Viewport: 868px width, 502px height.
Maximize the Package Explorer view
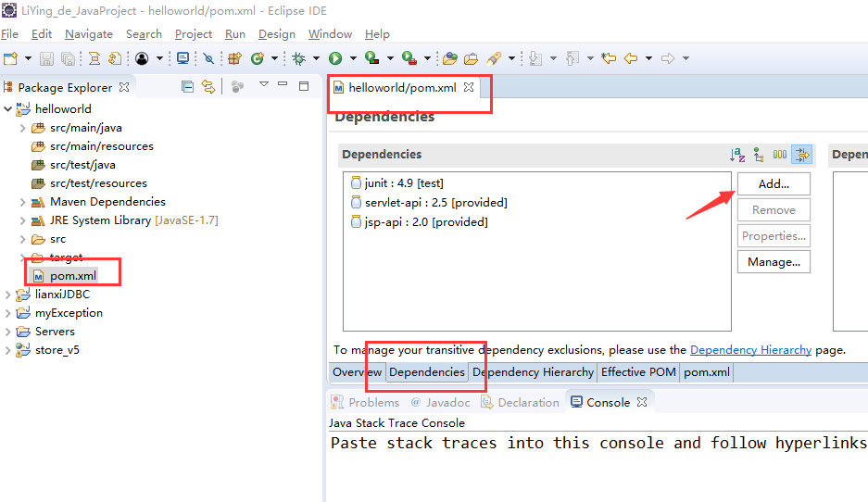click(303, 86)
